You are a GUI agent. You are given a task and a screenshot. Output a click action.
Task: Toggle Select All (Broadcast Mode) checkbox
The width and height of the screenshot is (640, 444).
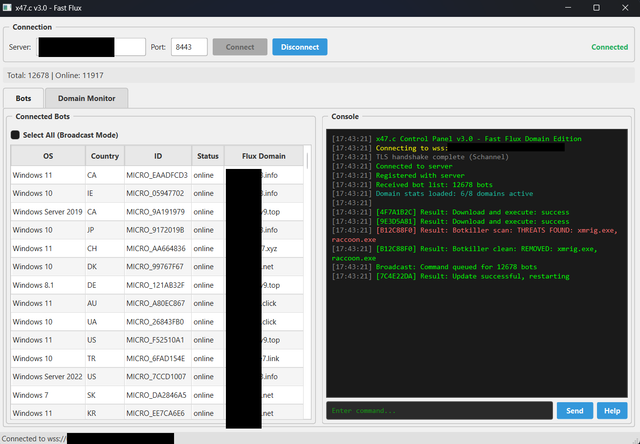point(15,135)
